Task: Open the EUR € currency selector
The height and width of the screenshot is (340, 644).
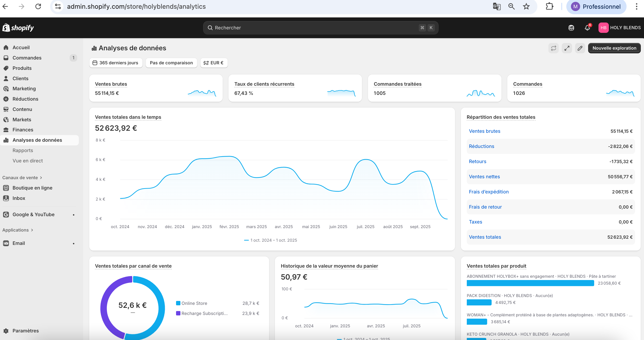Action: click(214, 63)
